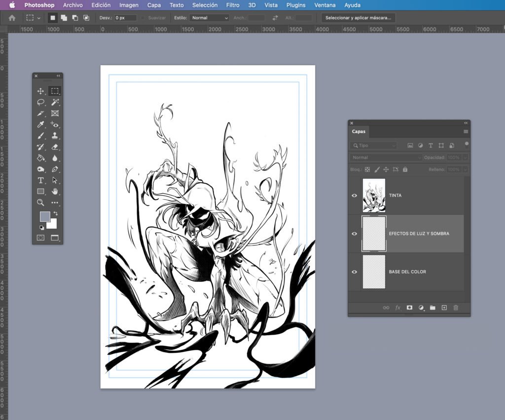505x420 pixels.
Task: Expand the Tipo layer filter dropdown
Action: point(373,145)
